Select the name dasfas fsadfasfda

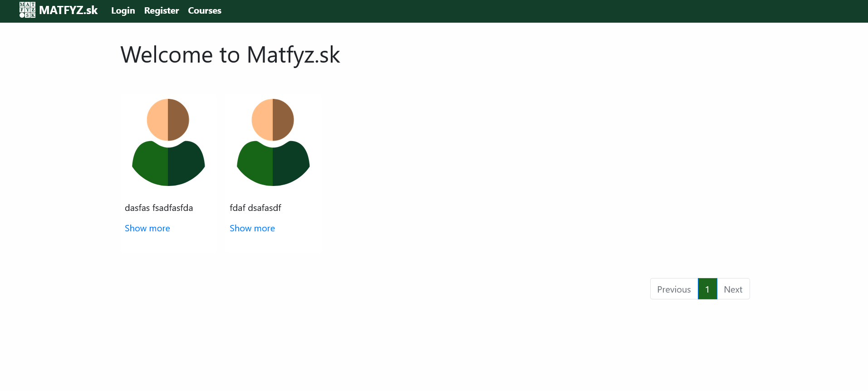coord(159,208)
